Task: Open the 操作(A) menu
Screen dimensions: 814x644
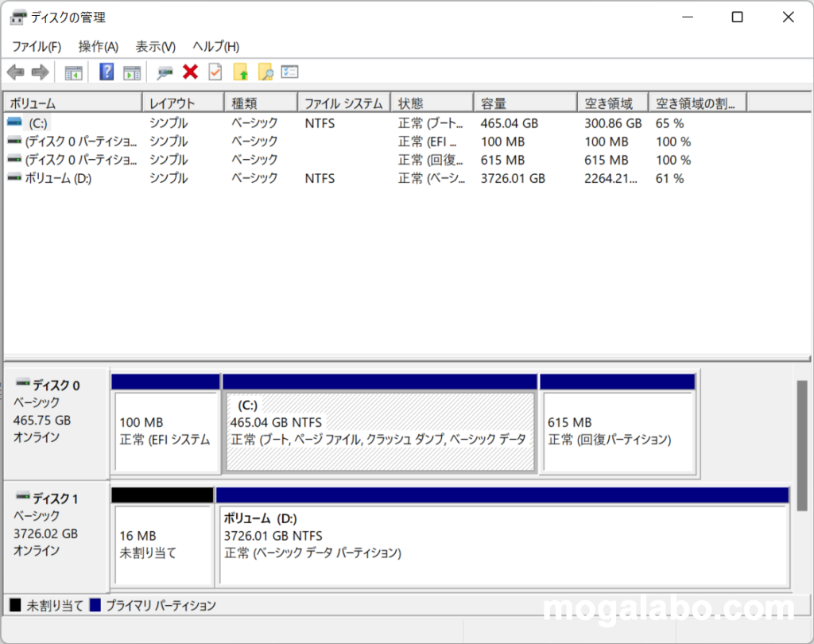Action: 99,47
